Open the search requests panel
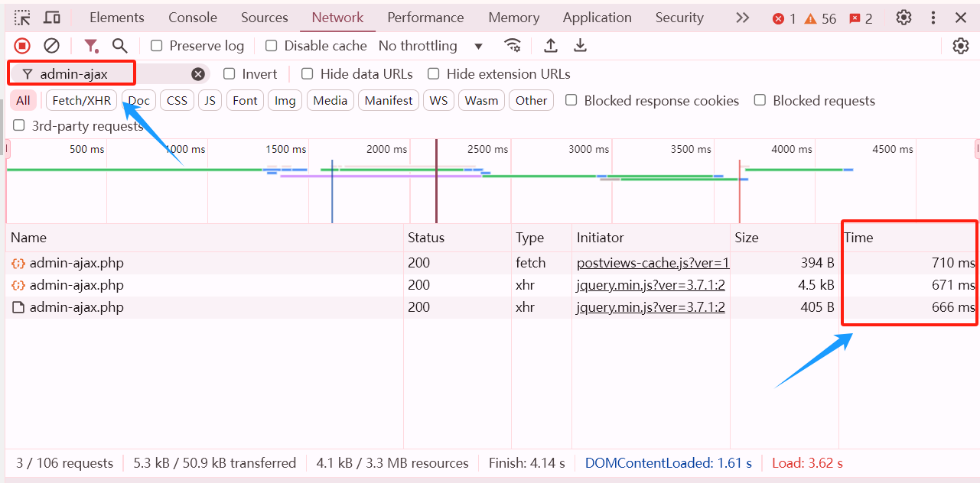The image size is (980, 483). pyautogui.click(x=119, y=45)
